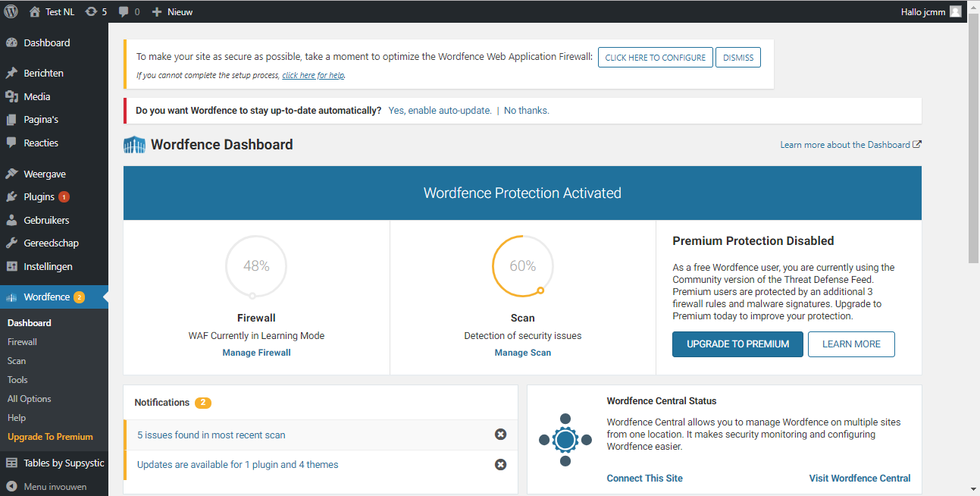Click the Dashboard gauge icon in sidebar

click(11, 42)
